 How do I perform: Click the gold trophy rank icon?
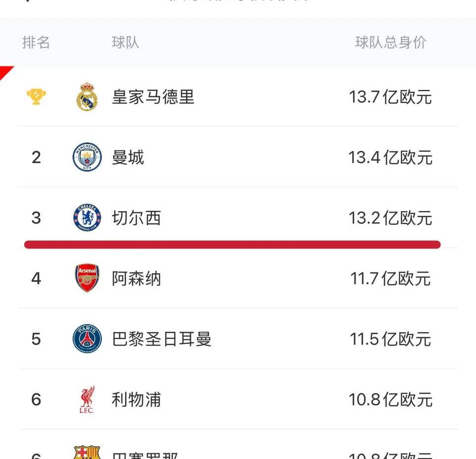pyautogui.click(x=36, y=96)
